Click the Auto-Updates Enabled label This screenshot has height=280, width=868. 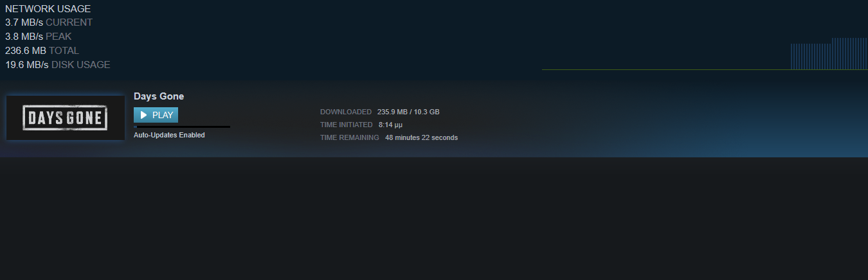click(x=169, y=136)
